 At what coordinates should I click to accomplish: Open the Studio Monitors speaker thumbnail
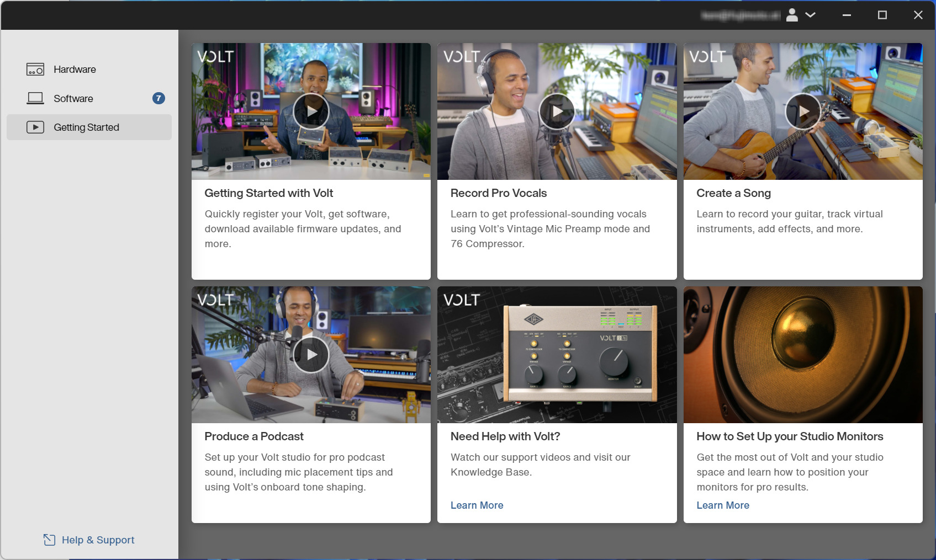click(x=803, y=355)
